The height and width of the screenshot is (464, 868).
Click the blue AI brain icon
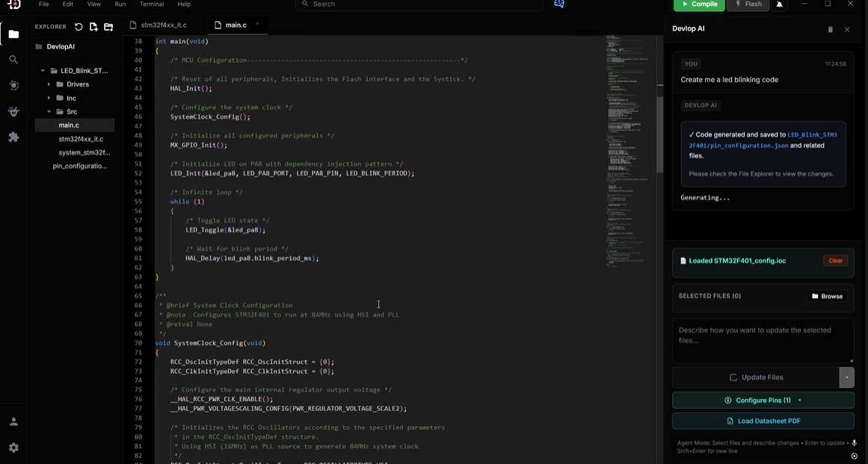(x=558, y=4)
